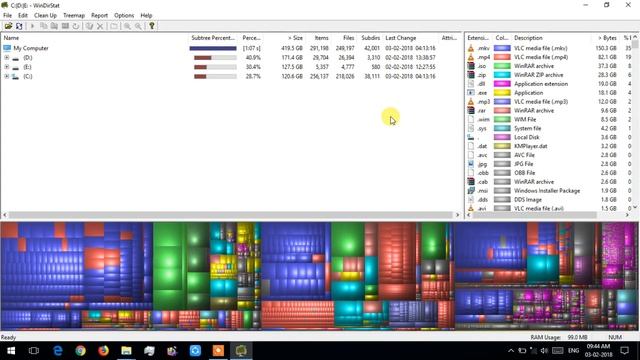This screenshot has height=360, width=640.
Task: Click the .msi installer package icon
Action: [471, 191]
